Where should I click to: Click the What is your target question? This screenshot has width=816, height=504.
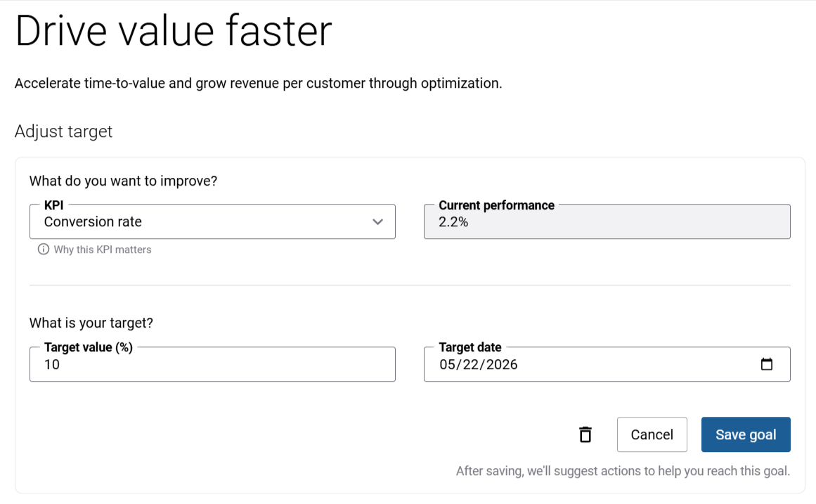91,323
